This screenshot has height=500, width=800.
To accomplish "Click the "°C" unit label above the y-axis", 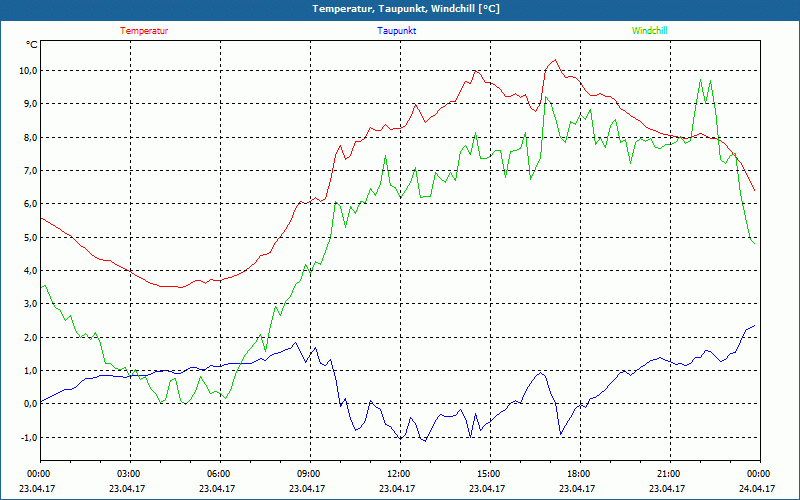I will coord(31,45).
